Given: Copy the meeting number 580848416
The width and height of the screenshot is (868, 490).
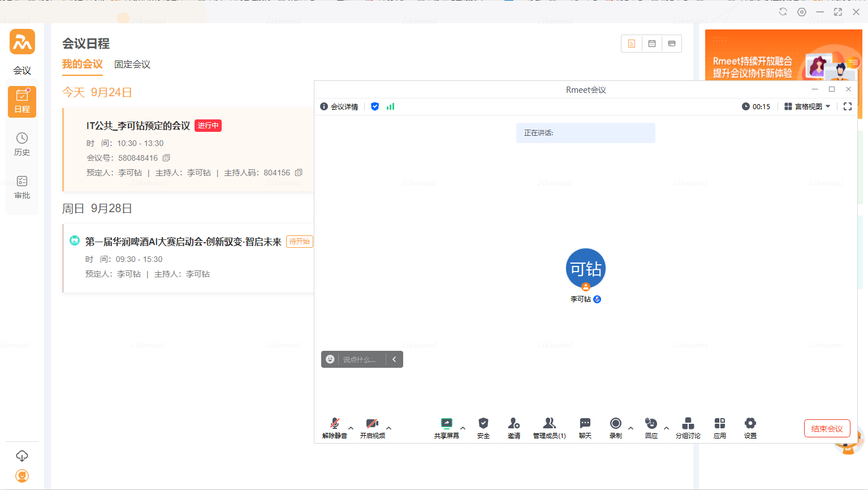Looking at the screenshot, I should point(166,158).
